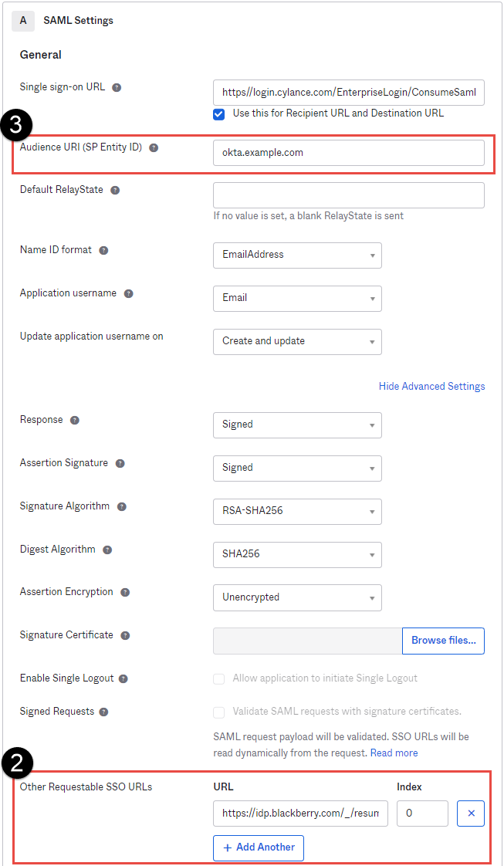This screenshot has height=866, width=504.
Task: Focus the Audience URI input field
Action: point(349,152)
